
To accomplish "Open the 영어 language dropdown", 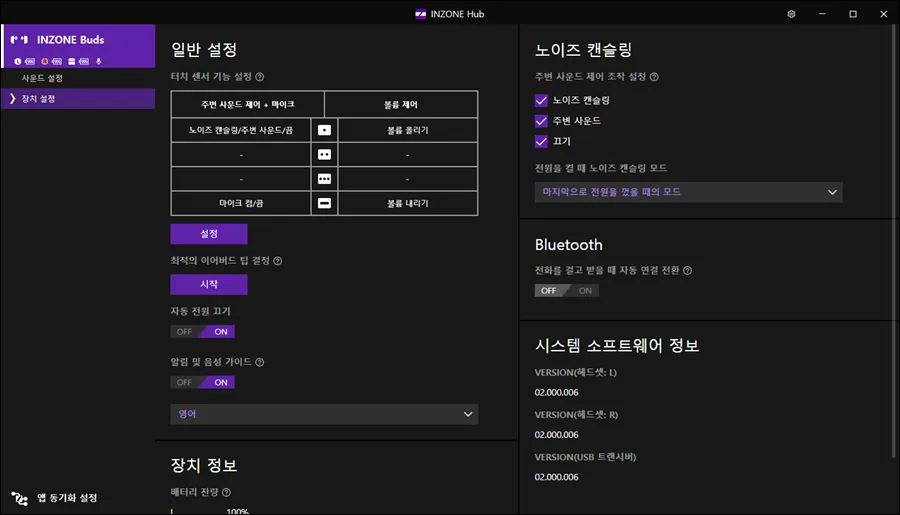I will pyautogui.click(x=324, y=414).
